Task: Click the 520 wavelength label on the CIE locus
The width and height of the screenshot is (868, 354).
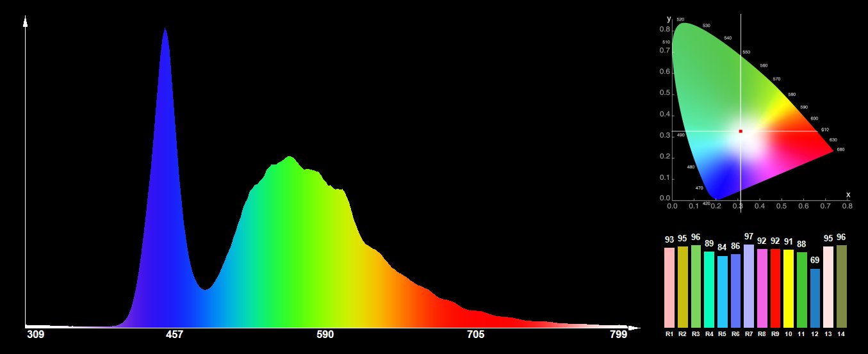Action: point(680,20)
